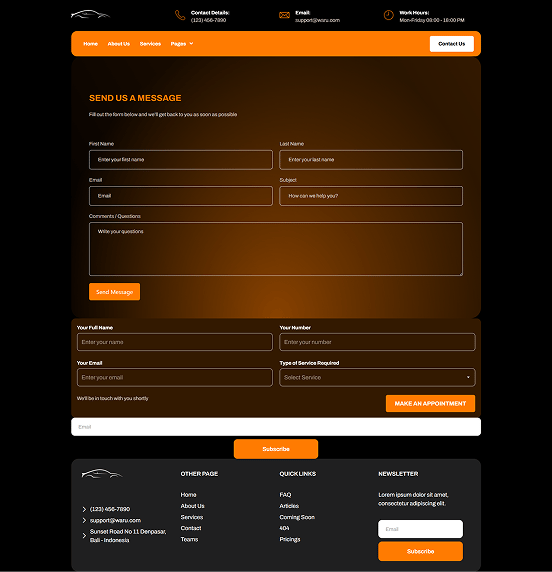Click the car logo in the header
552x572 pixels.
[90, 15]
